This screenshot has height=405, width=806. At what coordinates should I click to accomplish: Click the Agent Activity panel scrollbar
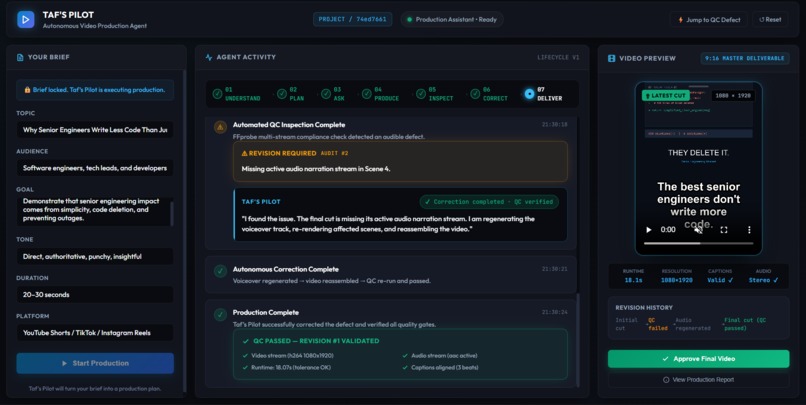click(577, 339)
